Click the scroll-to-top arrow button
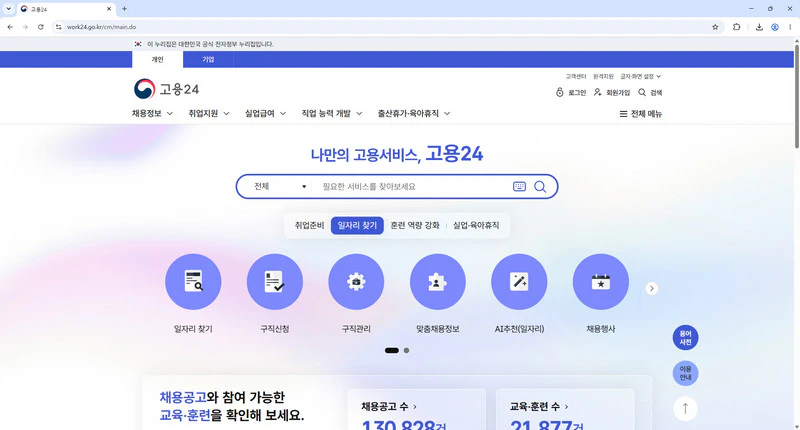Screen dimensions: 800x430 685,409
